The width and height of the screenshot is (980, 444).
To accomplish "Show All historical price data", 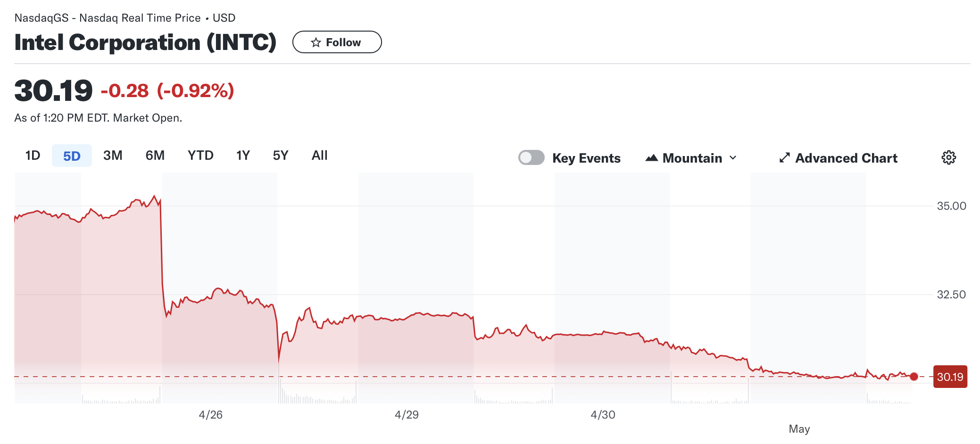I will click(319, 156).
